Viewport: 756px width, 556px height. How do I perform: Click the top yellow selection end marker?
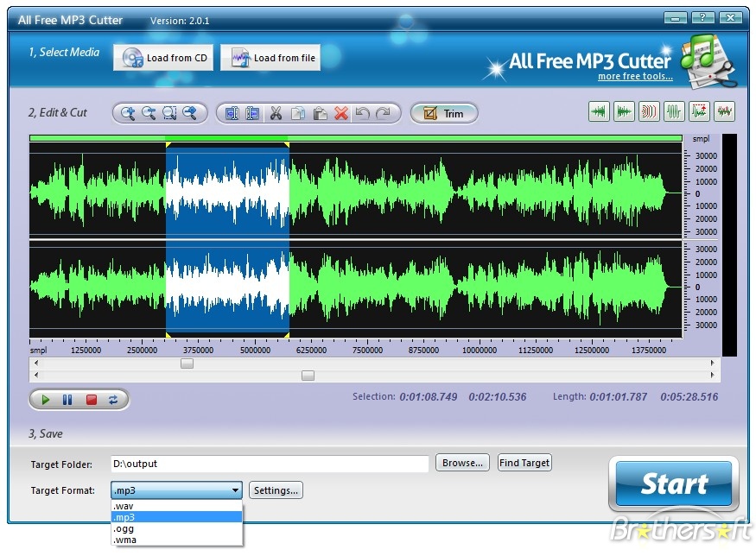tap(287, 144)
